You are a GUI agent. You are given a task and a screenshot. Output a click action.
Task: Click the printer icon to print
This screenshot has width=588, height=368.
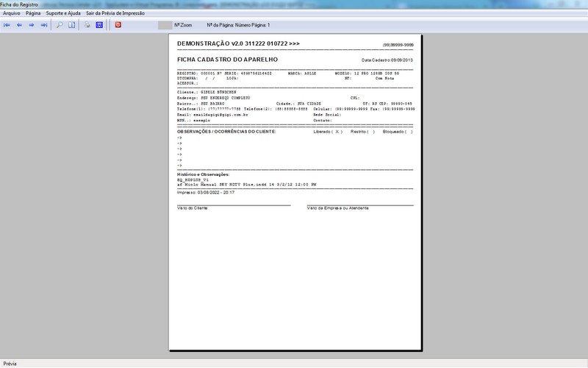[x=87, y=25]
